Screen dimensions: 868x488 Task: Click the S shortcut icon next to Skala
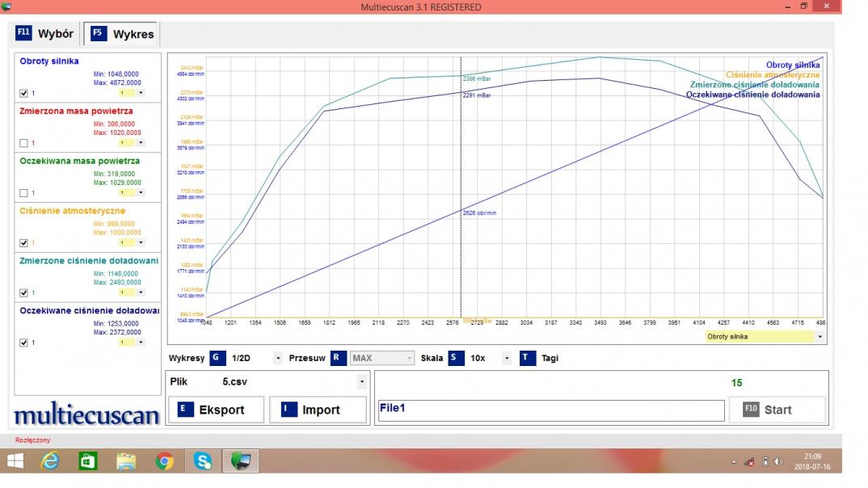[x=456, y=358]
